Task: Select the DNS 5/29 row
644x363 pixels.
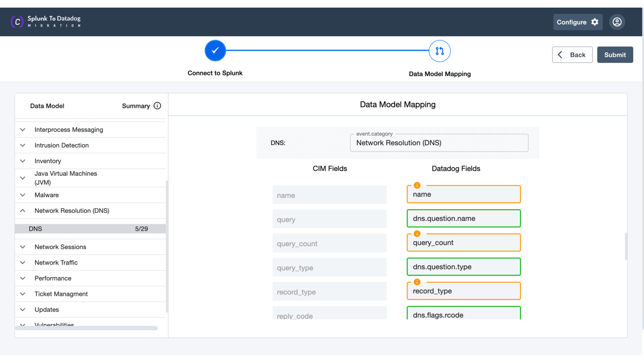Action: 90,228
